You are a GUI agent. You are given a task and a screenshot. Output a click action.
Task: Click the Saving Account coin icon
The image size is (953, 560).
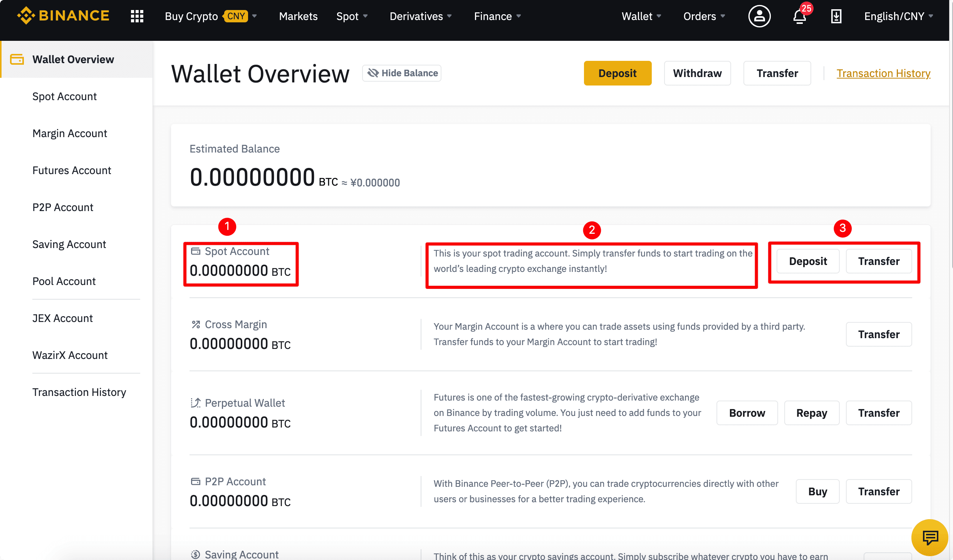tap(196, 554)
